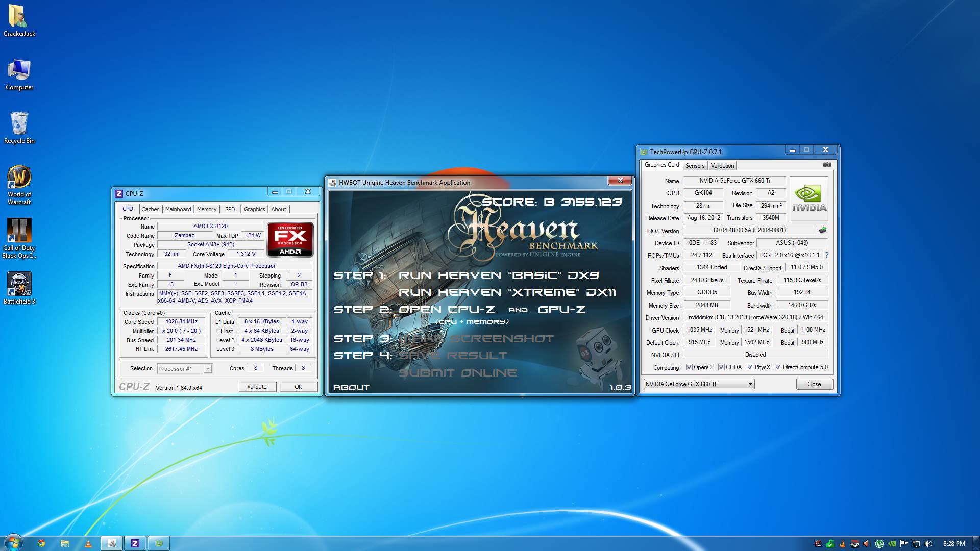Select the Graphics Card tab in GPU-Z
This screenshot has width=980, height=551.
tap(661, 165)
